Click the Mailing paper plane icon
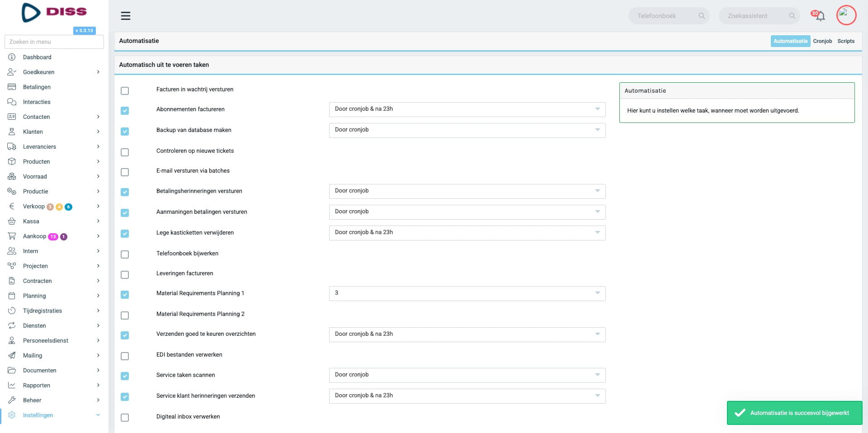Viewport: 868px width, 433px height. [x=12, y=355]
